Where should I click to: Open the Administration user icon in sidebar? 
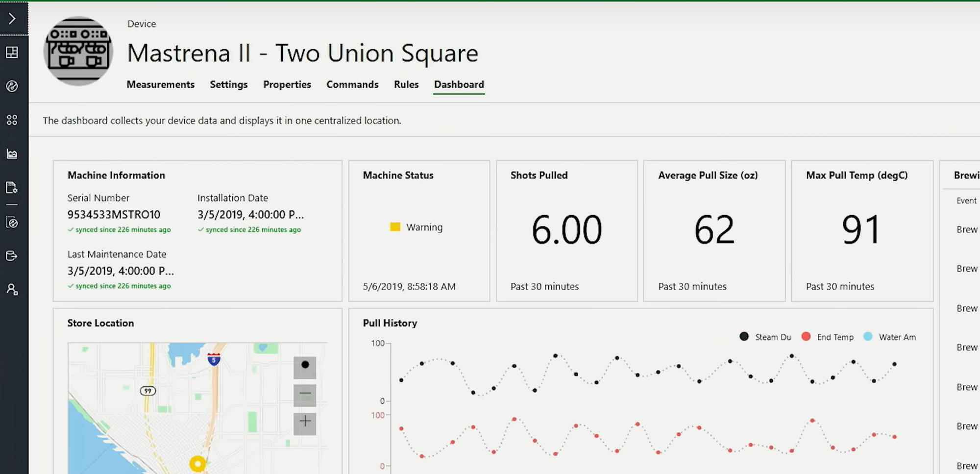[x=12, y=290]
